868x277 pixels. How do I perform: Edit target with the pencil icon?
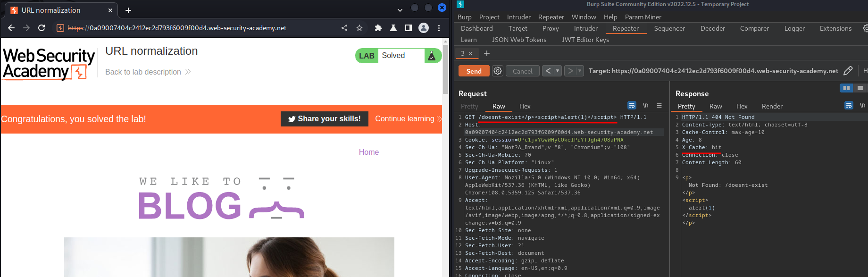pos(848,71)
